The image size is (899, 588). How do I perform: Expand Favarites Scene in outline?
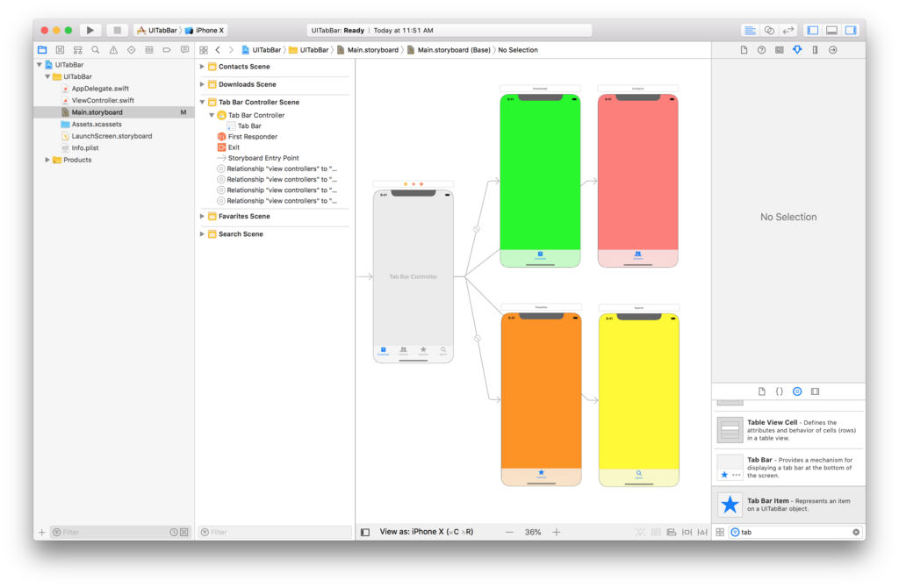[x=202, y=216]
